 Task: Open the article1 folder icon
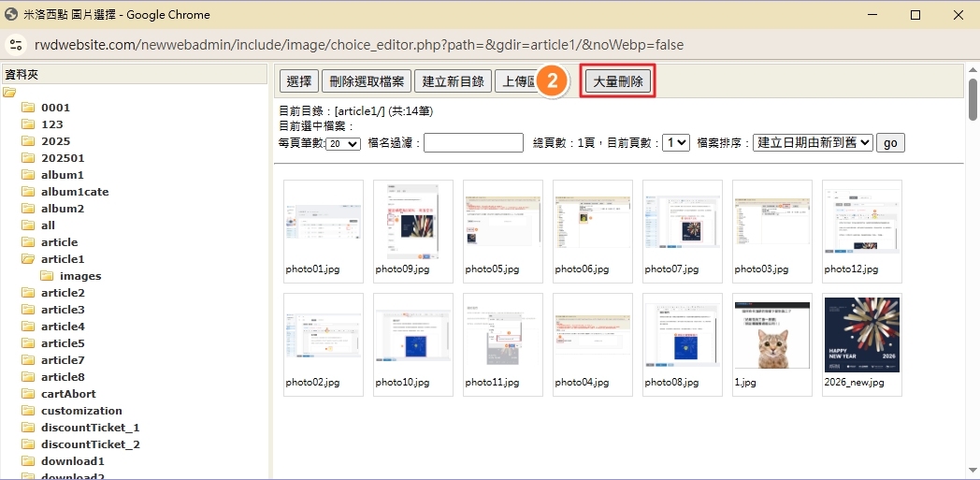point(28,259)
